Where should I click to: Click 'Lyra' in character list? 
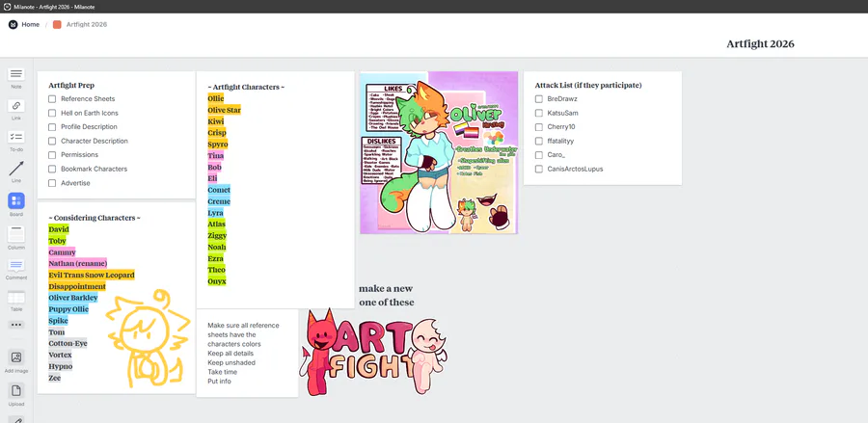pyautogui.click(x=215, y=212)
